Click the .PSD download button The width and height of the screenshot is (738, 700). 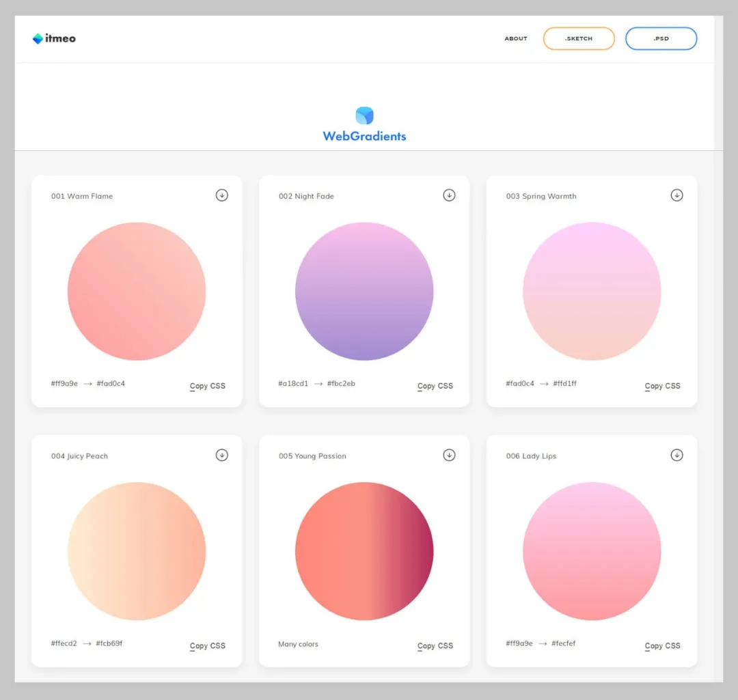[x=661, y=38]
